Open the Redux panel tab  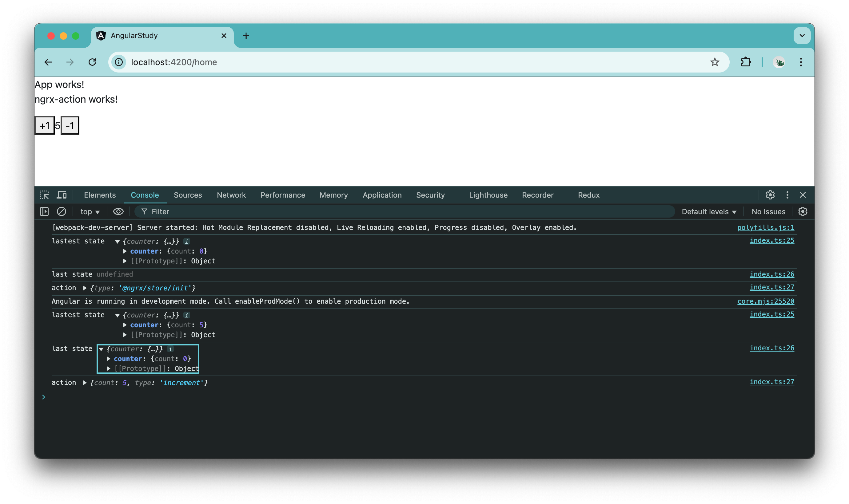tap(588, 195)
